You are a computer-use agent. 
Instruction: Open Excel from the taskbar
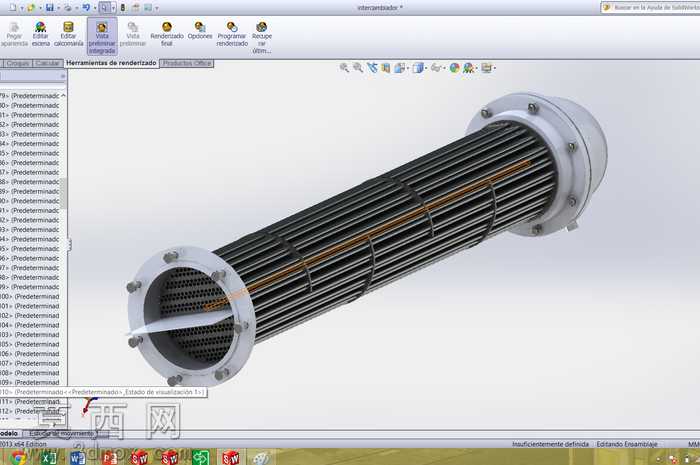tap(48, 457)
